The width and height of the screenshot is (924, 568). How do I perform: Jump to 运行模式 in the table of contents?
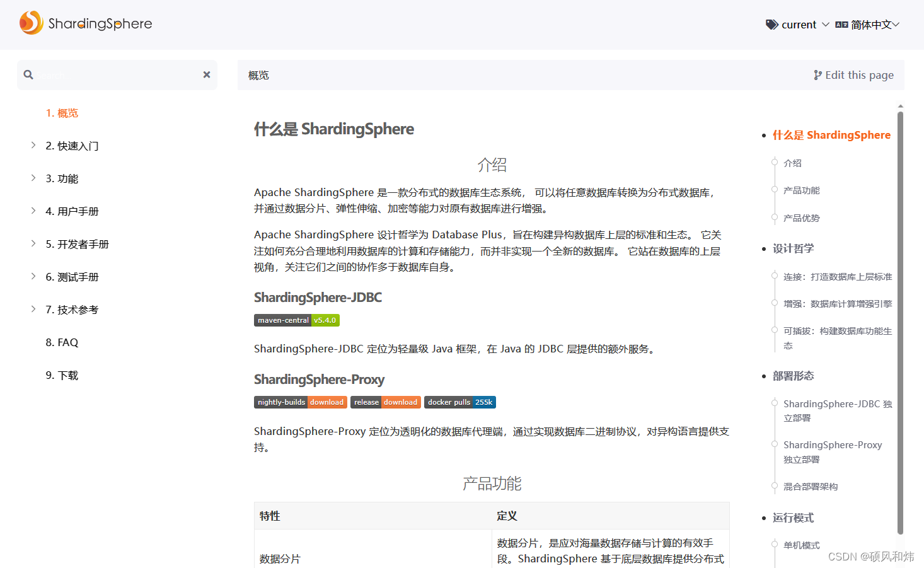click(793, 518)
